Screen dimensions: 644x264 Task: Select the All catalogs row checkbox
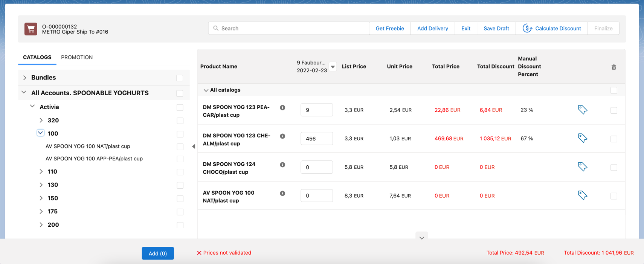tap(614, 90)
